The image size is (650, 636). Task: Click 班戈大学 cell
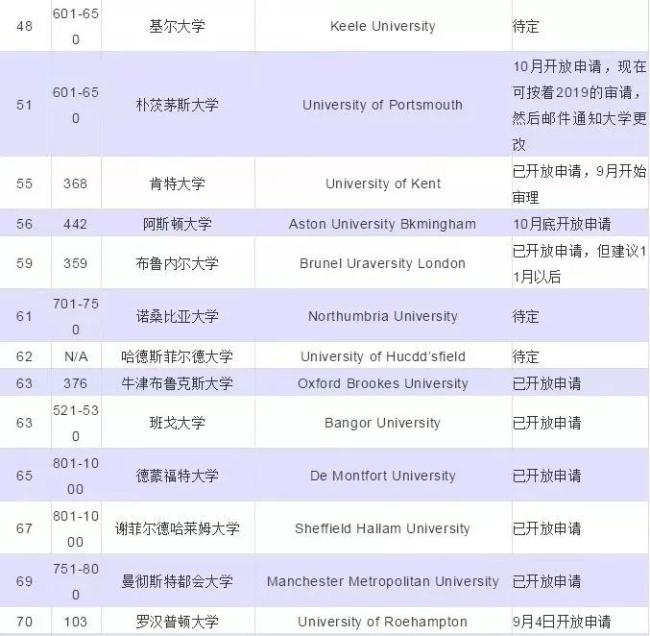click(x=177, y=422)
